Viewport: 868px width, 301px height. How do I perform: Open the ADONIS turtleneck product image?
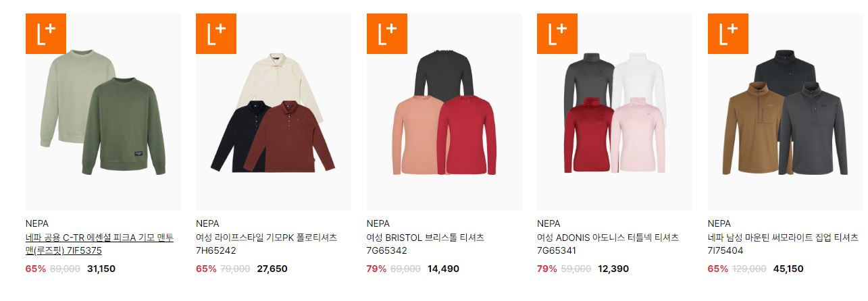tap(615, 112)
